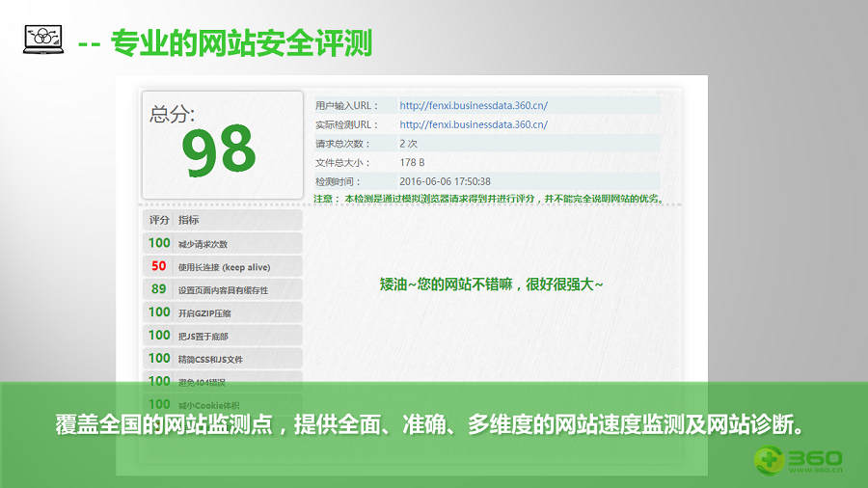Screen dimensions: 868x488
Task: Select the 避免404错误 metric row
Action: pos(223,382)
